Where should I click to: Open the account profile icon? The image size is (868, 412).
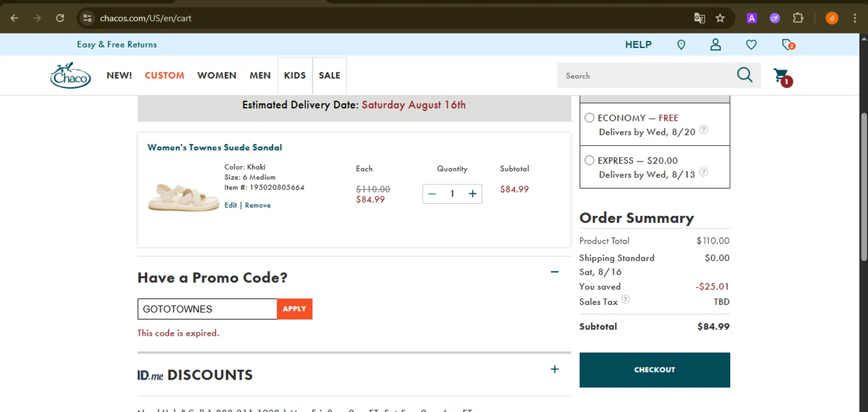716,45
